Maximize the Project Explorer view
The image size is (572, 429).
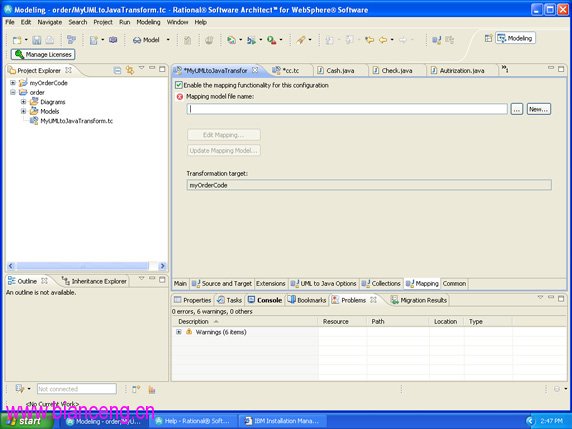coord(162,69)
